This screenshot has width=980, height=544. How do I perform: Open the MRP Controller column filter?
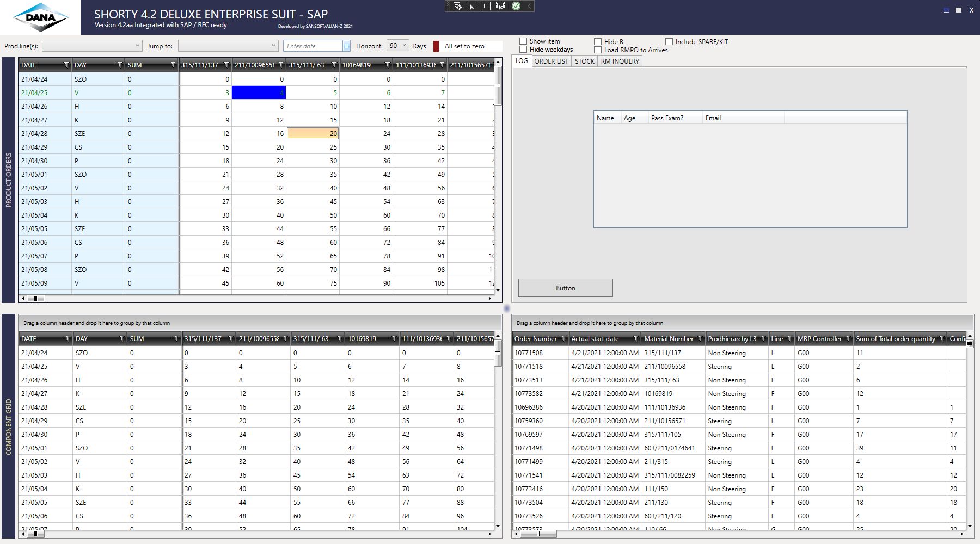click(x=848, y=339)
